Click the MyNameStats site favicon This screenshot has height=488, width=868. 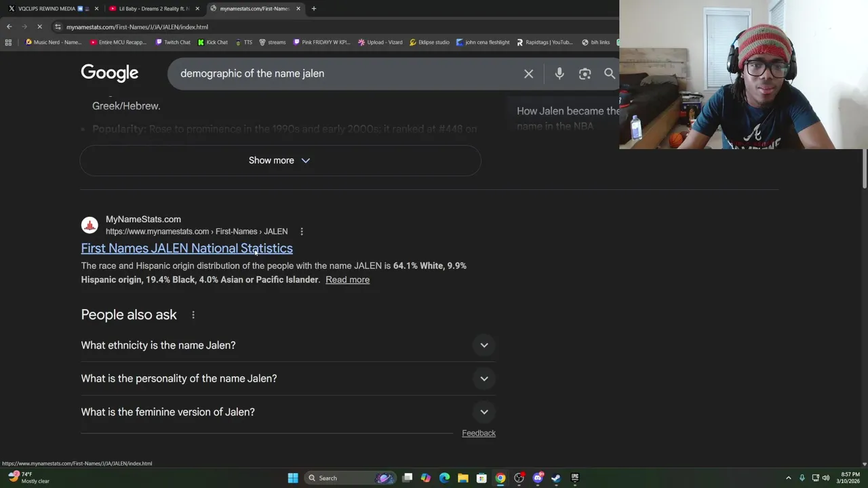[x=90, y=225]
